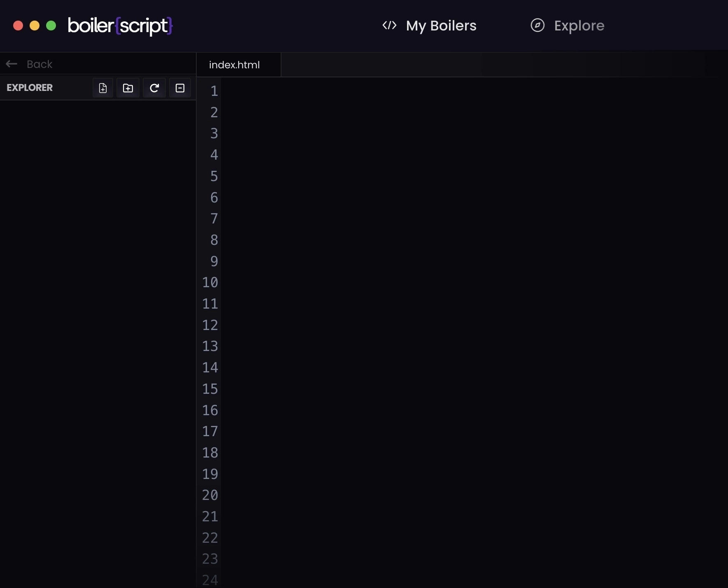Open the My Boilers section
Image resolution: width=728 pixels, height=588 pixels.
(x=441, y=26)
